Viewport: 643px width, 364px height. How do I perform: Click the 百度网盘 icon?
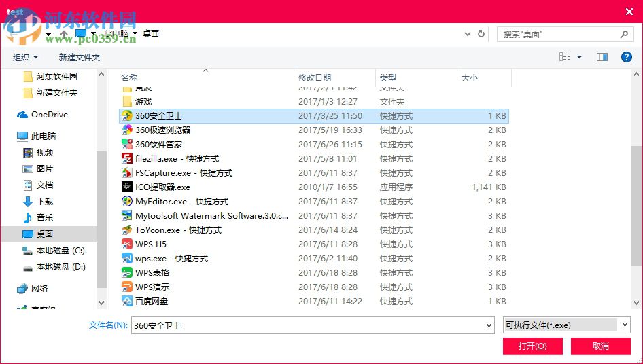tap(126, 302)
